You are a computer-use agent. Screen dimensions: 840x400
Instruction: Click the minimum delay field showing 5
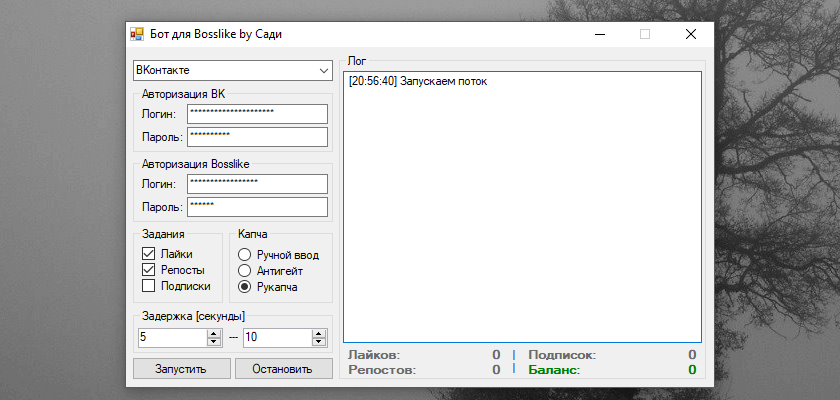pyautogui.click(x=172, y=338)
